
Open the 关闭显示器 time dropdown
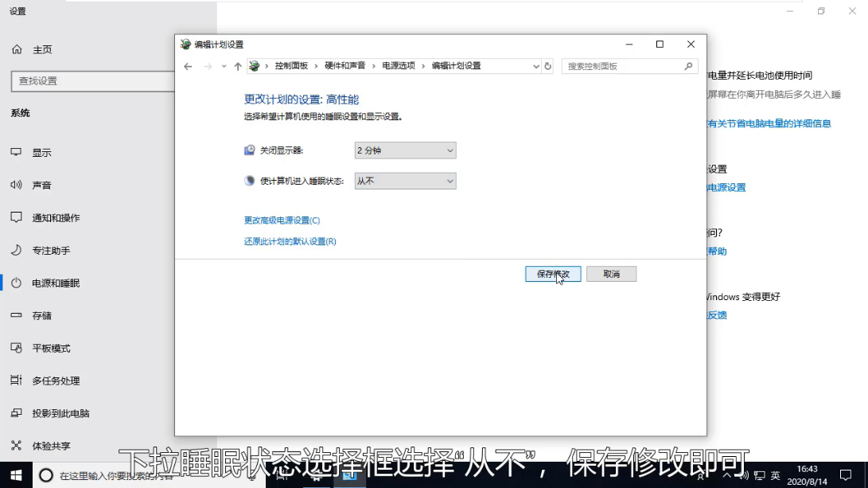pyautogui.click(x=405, y=150)
